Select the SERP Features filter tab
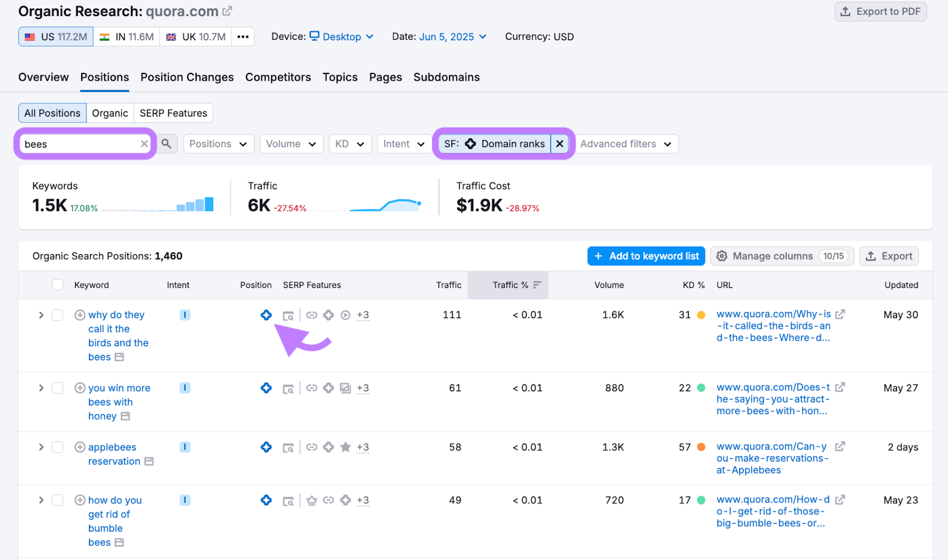The width and height of the screenshot is (948, 560). coord(173,113)
